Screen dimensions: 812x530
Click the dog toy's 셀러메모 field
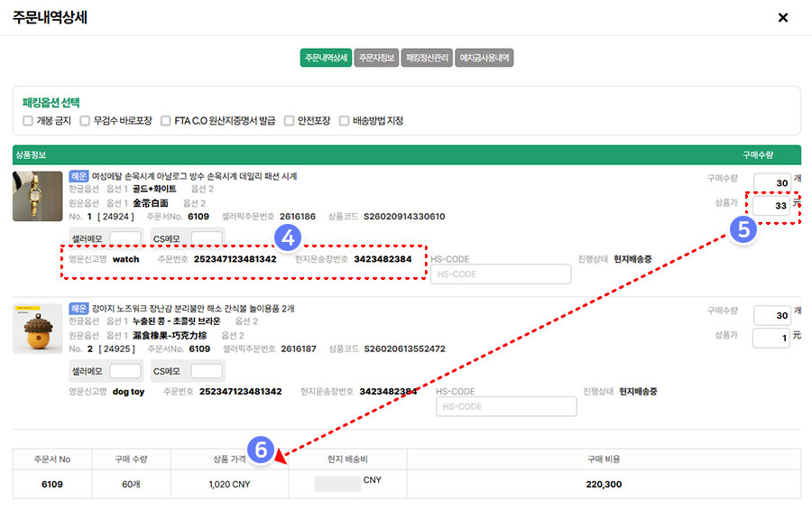(125, 371)
